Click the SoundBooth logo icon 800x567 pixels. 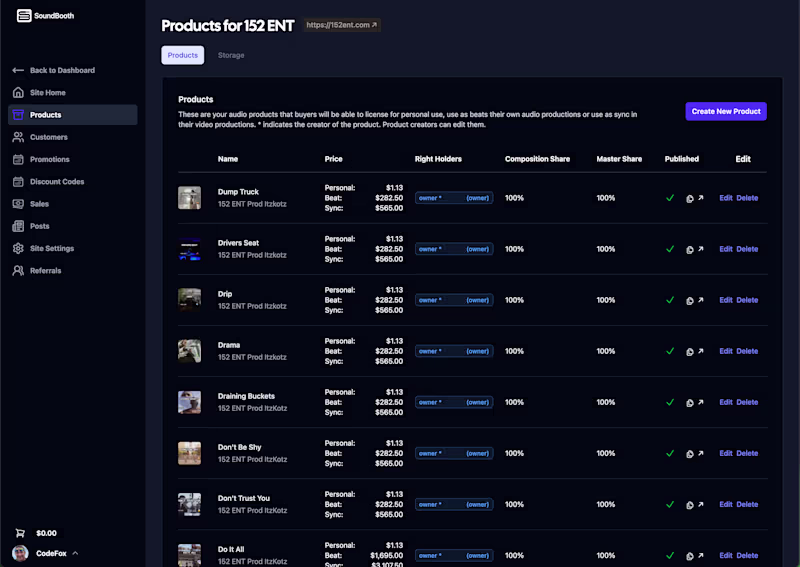coord(23,16)
